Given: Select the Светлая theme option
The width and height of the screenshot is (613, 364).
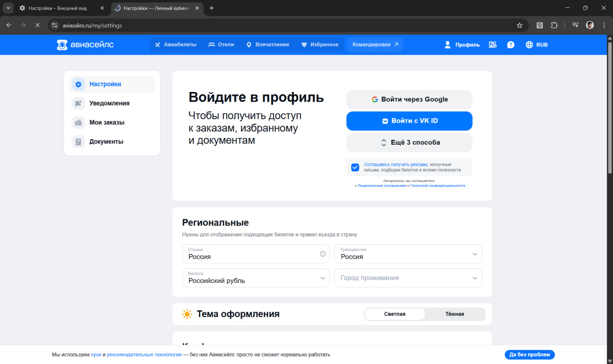Looking at the screenshot, I should 394,314.
